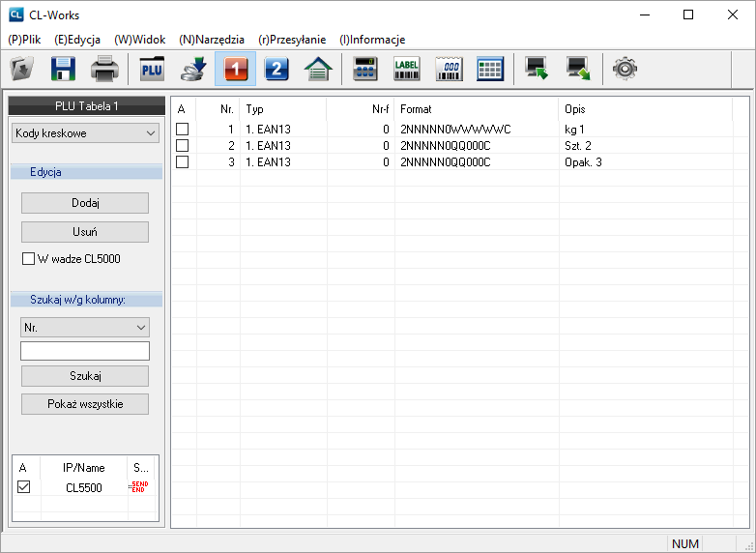Sort by the Opis column header

646,109
